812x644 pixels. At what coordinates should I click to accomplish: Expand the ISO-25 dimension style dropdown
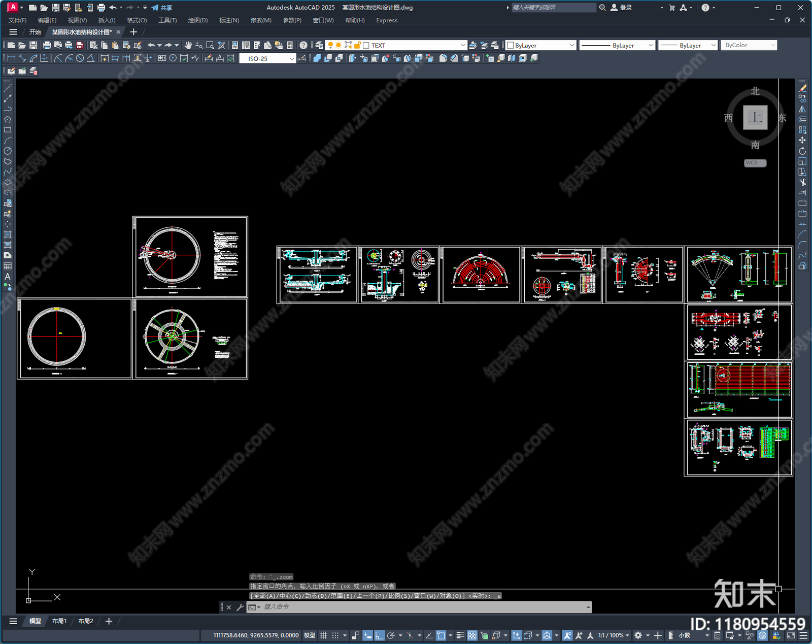291,58
